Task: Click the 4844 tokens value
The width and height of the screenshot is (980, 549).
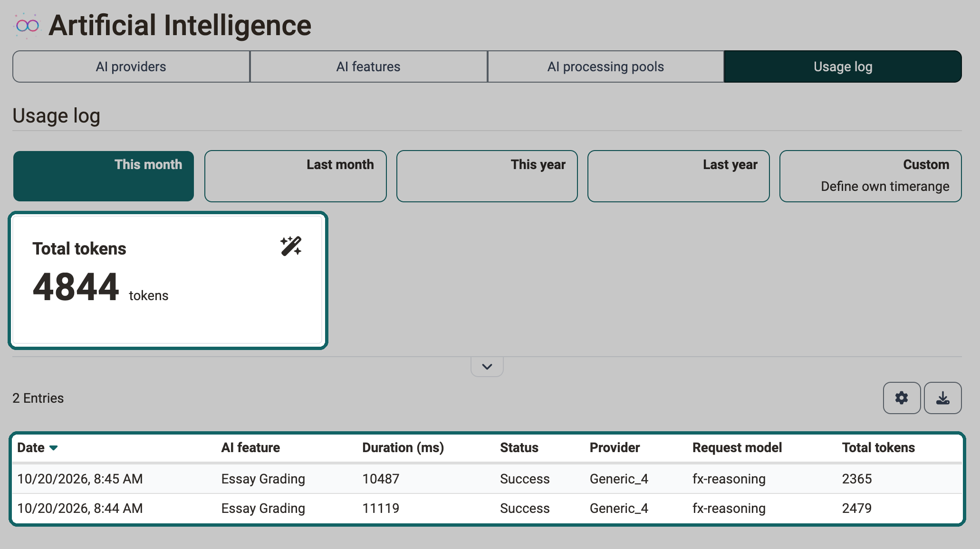Action: coord(76,287)
